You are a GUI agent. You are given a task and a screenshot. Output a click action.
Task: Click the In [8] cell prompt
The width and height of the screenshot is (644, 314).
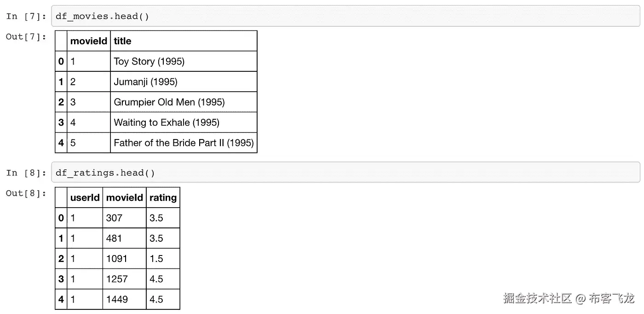click(26, 173)
